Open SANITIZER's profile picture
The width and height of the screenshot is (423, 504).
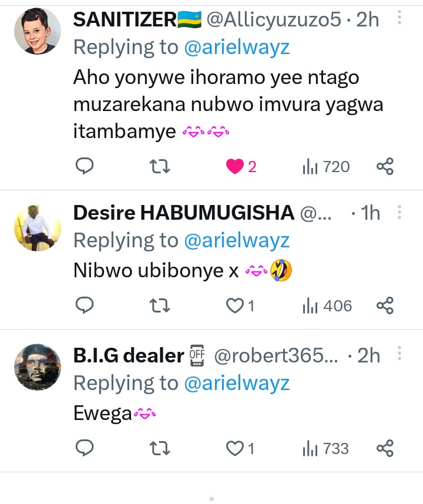(38, 32)
